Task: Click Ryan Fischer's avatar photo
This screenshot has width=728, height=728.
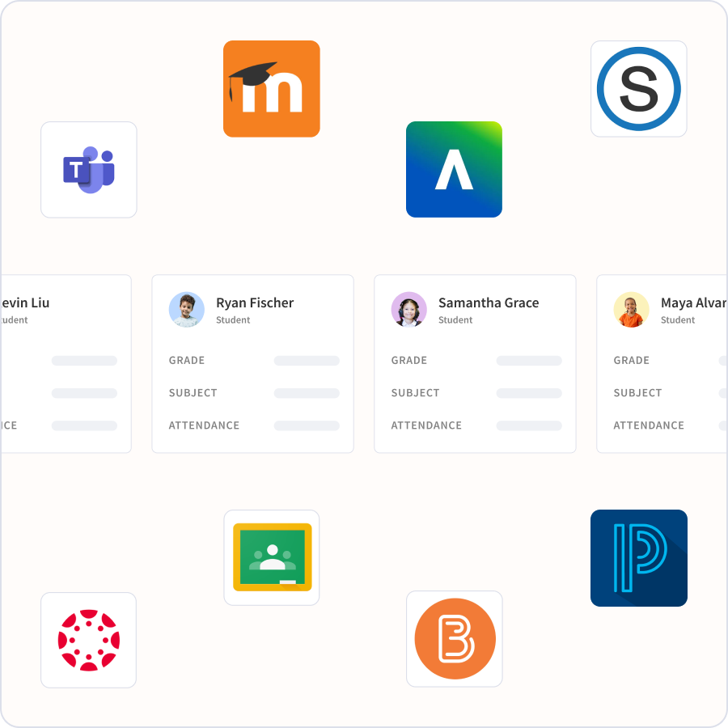Action: click(187, 310)
